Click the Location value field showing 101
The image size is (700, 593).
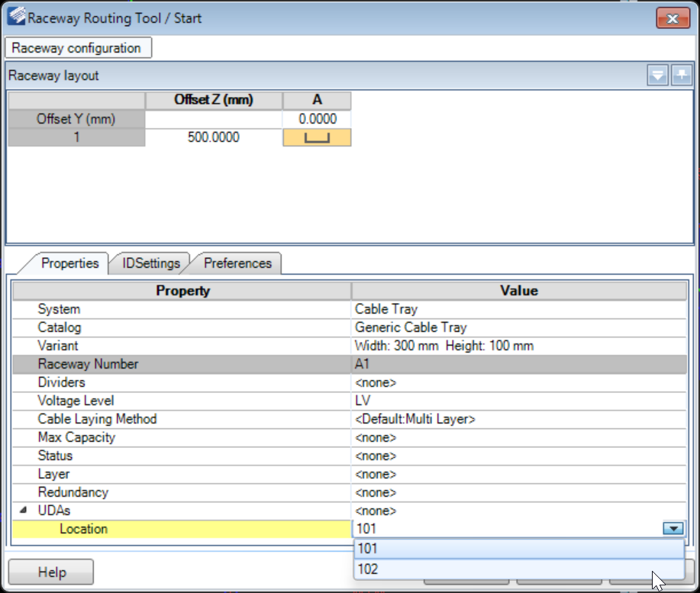coord(508,529)
